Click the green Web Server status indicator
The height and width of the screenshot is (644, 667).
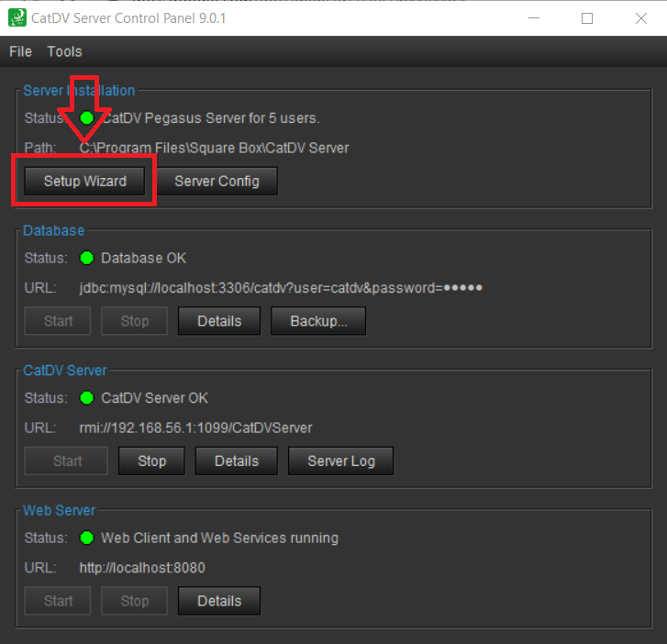coord(87,538)
